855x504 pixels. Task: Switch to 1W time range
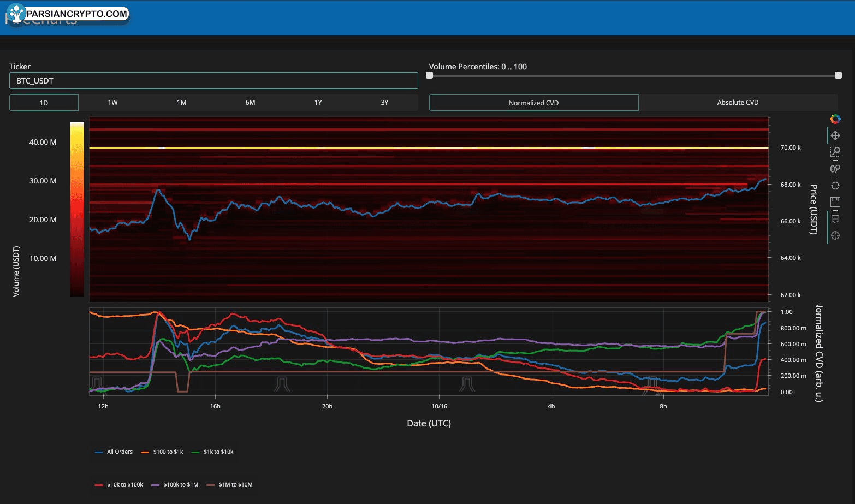112,103
